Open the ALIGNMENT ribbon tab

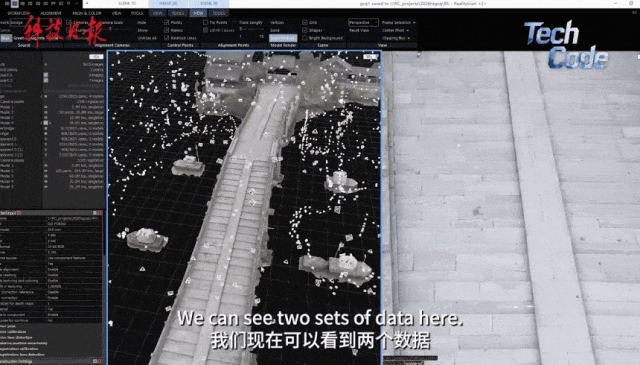point(51,13)
